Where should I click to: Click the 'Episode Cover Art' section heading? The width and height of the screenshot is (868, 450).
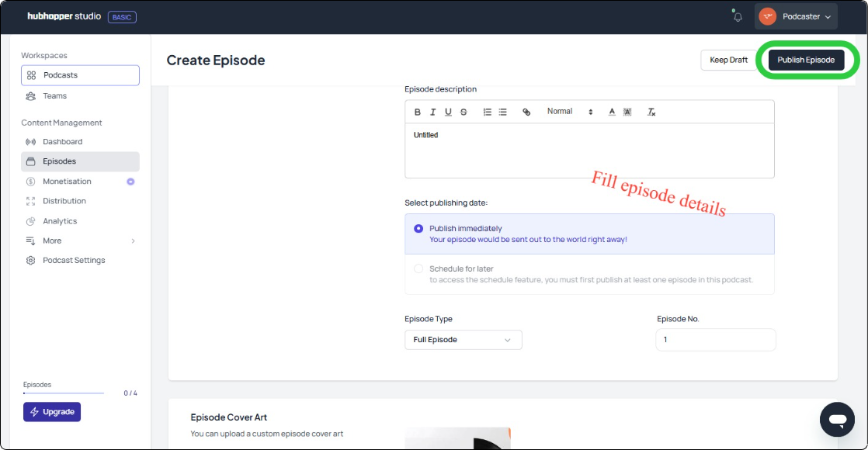pos(228,417)
